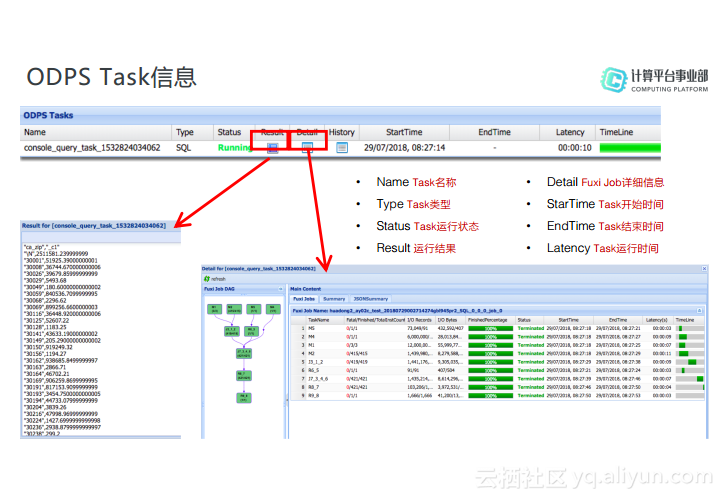724x500 pixels.
Task: Select the R8_7 row in Fuxi jobs table
Action: 497,387
